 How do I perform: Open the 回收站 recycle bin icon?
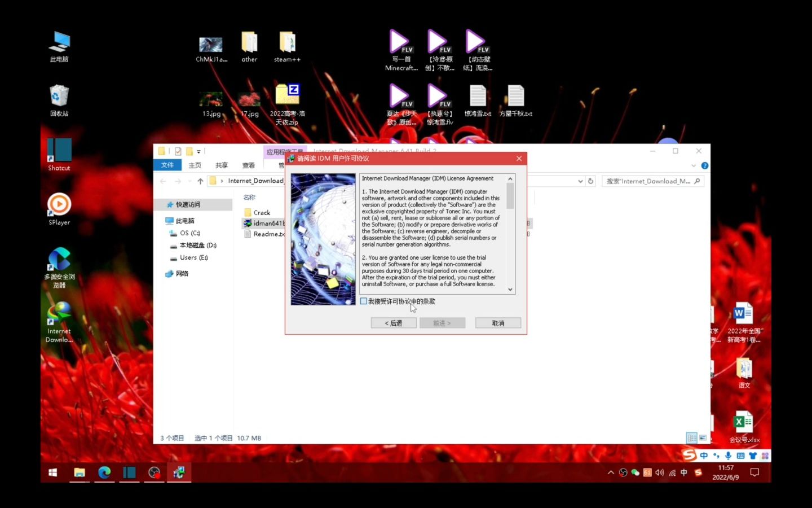coord(59,100)
